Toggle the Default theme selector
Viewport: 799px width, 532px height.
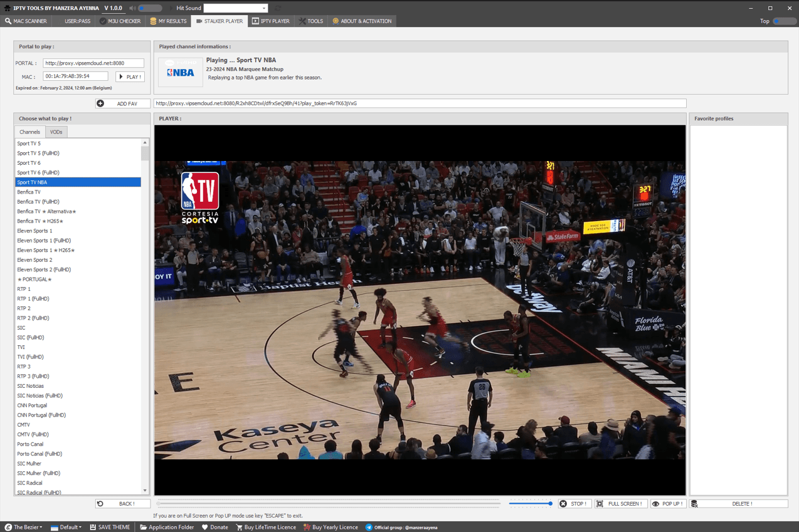pos(65,527)
